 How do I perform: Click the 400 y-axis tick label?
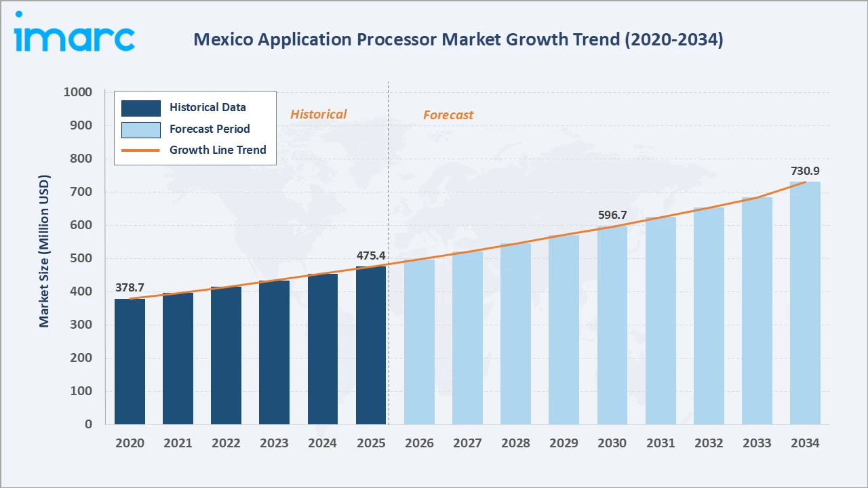pos(81,291)
